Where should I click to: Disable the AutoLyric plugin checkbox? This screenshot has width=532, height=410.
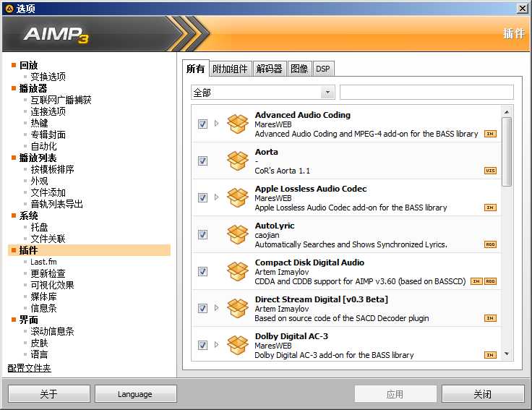tap(202, 234)
